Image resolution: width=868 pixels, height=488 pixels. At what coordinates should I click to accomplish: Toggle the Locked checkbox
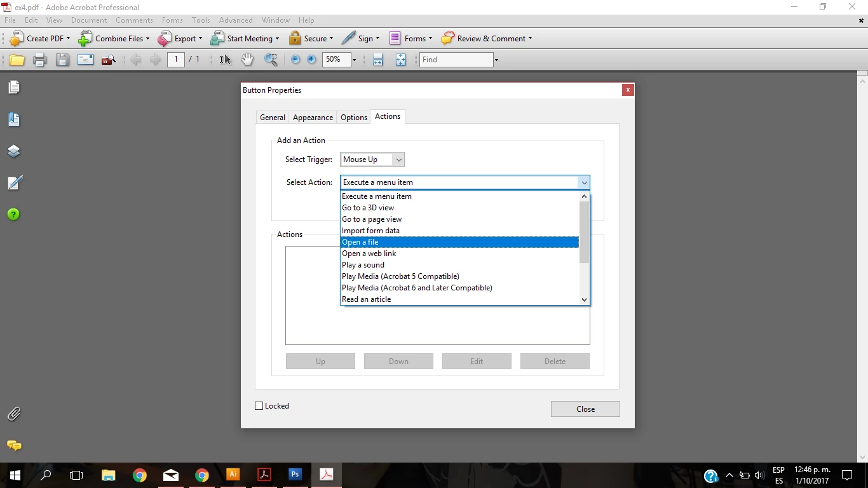click(259, 406)
